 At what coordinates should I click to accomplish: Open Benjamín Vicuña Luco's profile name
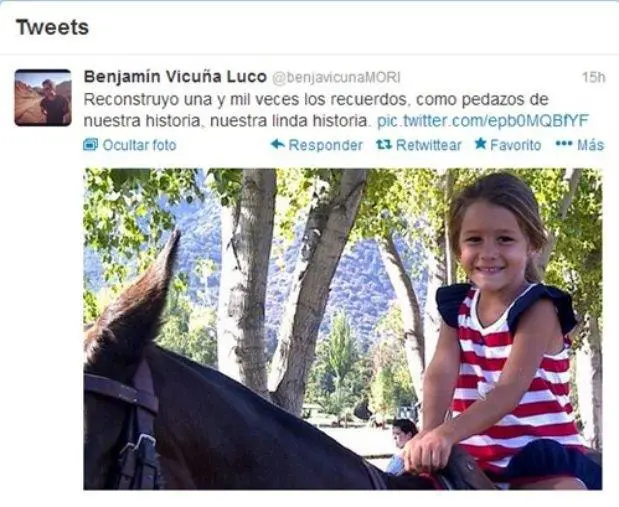coord(175,77)
